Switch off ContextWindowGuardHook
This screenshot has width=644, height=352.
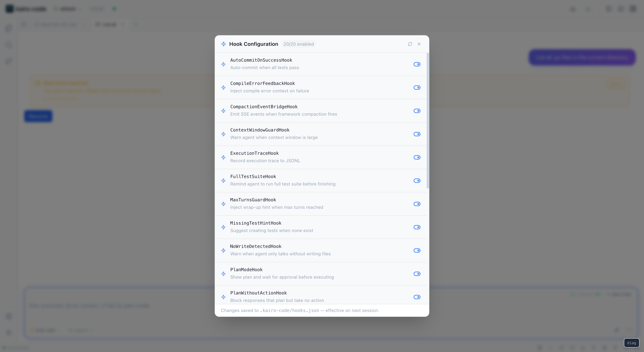click(x=417, y=134)
